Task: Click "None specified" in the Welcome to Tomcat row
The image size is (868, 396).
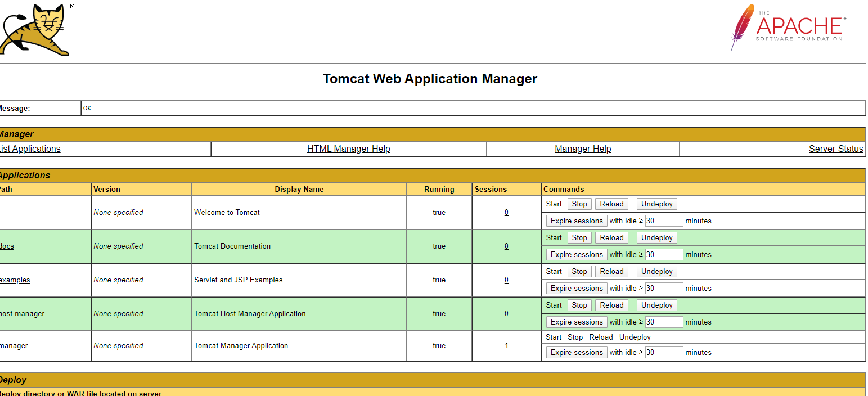Action: (118, 213)
